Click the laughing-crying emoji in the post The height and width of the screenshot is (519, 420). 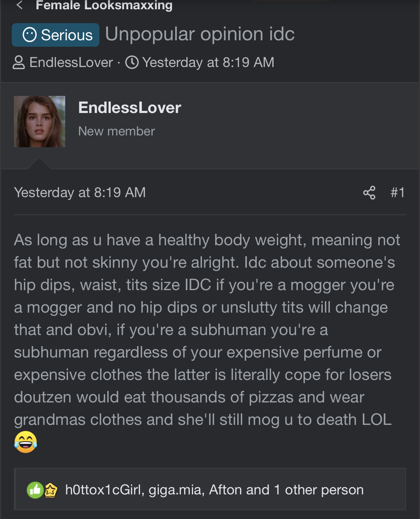[x=26, y=442]
